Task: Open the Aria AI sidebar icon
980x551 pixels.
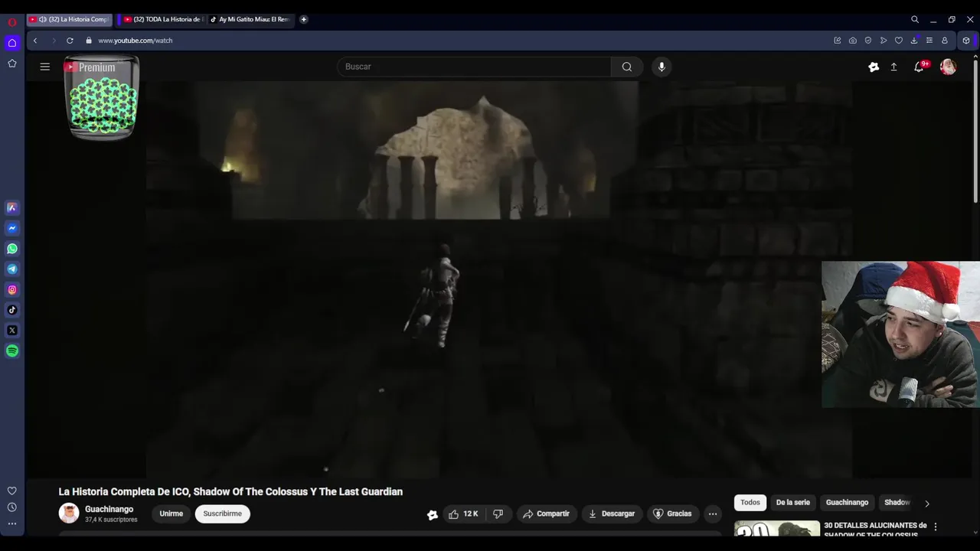Action: (x=12, y=207)
